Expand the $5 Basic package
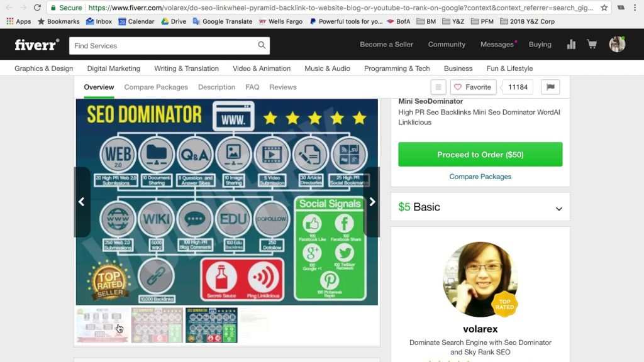Viewport: 644px width, 362px height. click(x=480, y=207)
